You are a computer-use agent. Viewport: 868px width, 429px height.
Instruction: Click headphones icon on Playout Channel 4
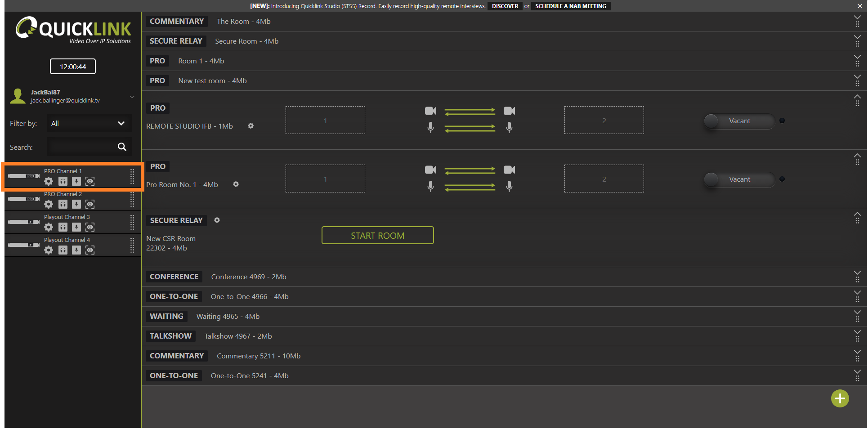pos(63,250)
